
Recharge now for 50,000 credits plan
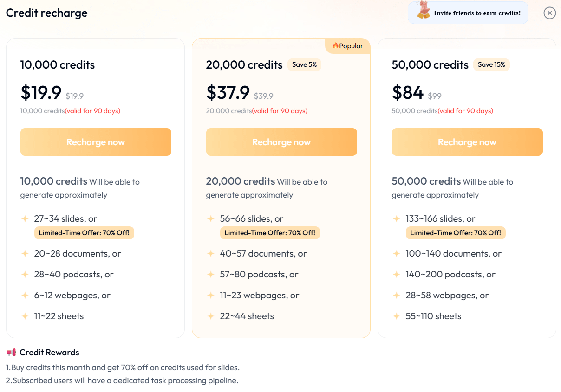pyautogui.click(x=467, y=142)
